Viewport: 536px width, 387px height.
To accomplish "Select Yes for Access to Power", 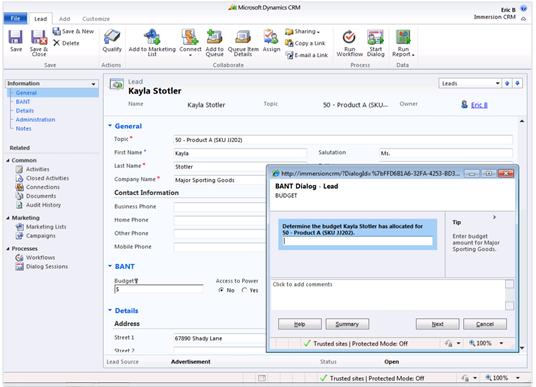I will click(x=244, y=290).
